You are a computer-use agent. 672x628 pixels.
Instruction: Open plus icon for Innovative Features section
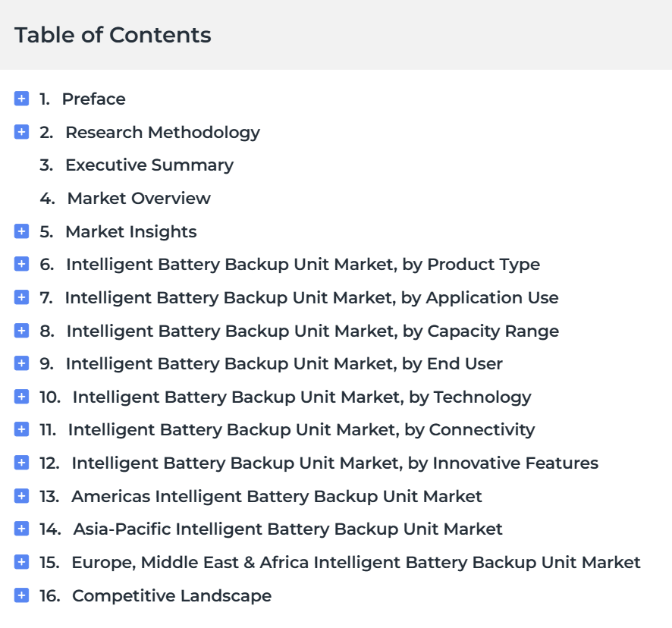[21, 463]
